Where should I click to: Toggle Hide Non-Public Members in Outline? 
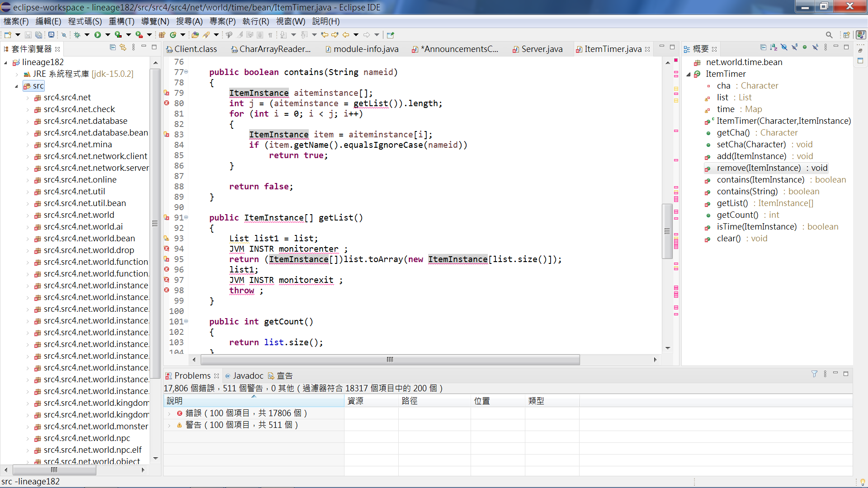pos(805,47)
